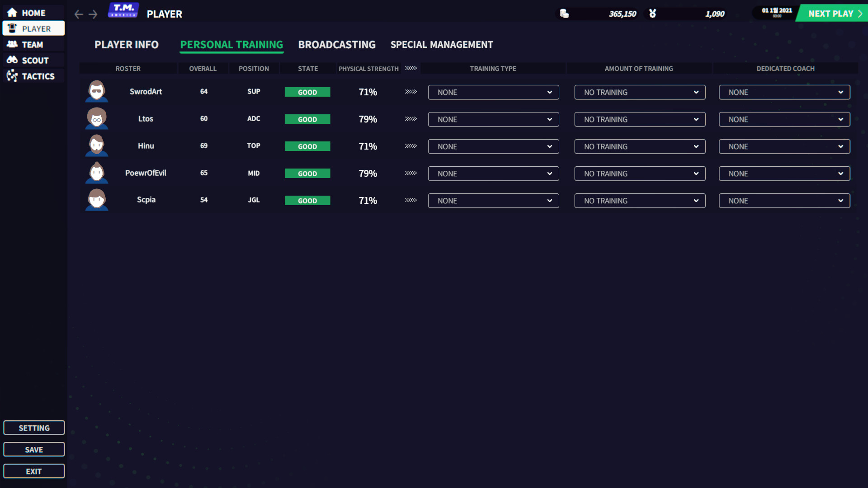
Task: Select the Personal Training tab
Action: [x=231, y=45]
